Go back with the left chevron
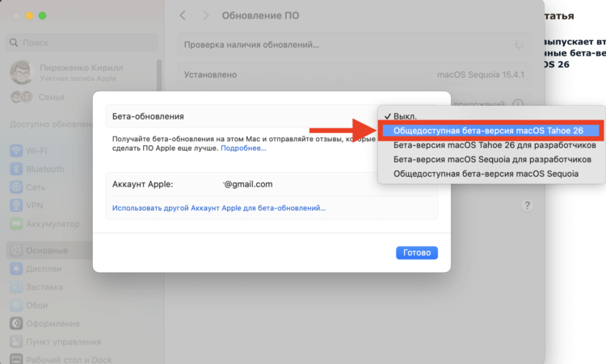Screen dimensions: 606x364 pyautogui.click(x=183, y=15)
